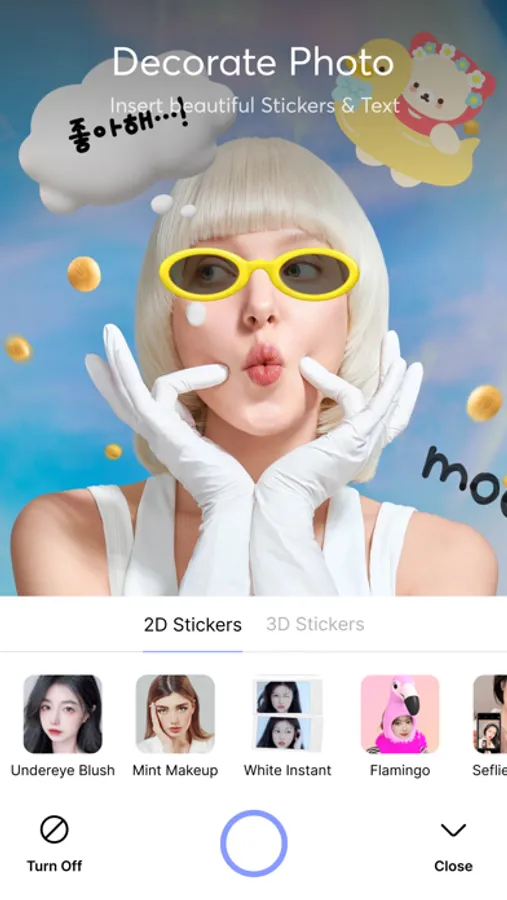
Task: Tap the Mint Makeup caption label
Action: (x=175, y=770)
